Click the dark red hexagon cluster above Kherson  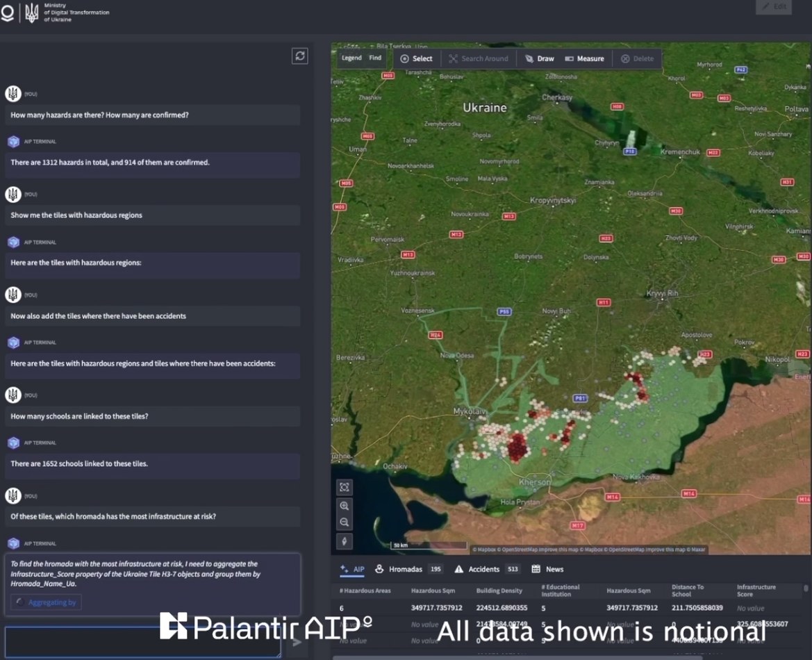(517, 447)
